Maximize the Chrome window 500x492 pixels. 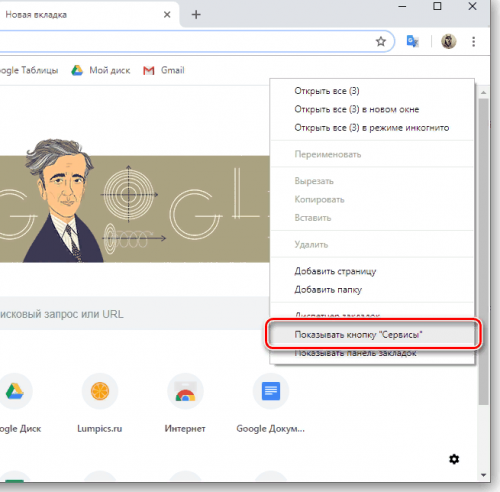click(437, 6)
